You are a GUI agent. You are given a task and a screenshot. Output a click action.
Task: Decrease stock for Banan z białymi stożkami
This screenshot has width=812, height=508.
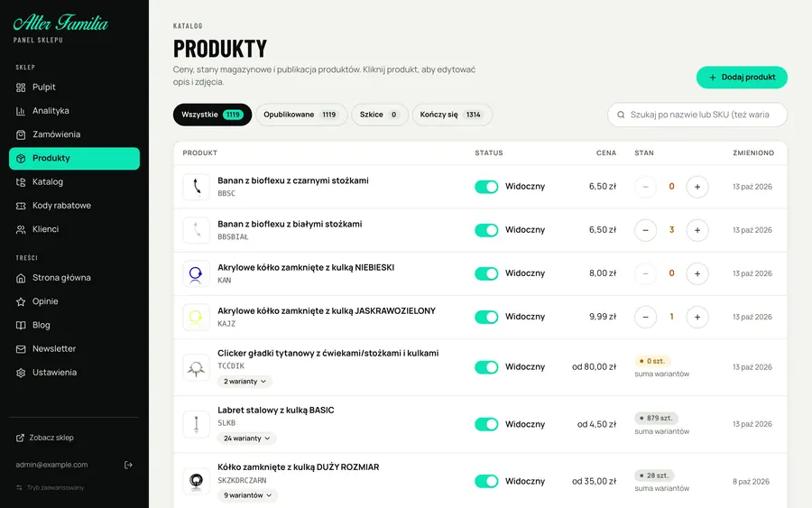645,230
